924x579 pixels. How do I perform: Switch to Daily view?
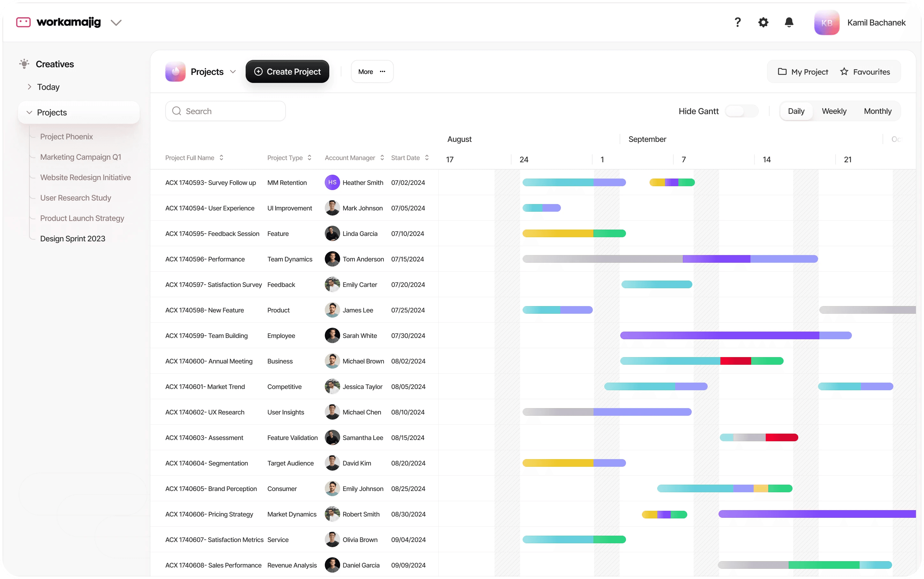(x=796, y=111)
